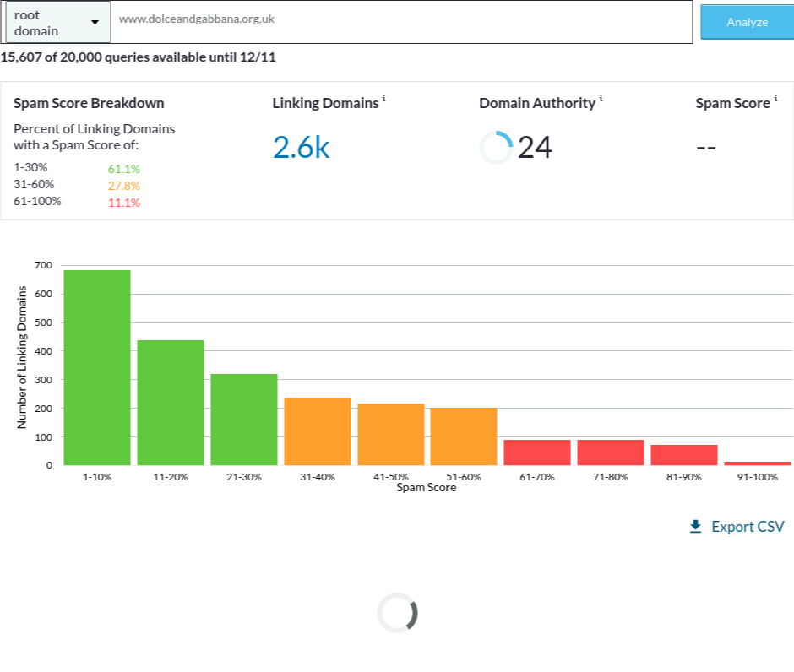This screenshot has width=794, height=672.
Task: Click the 51-60% orange bar
Action: pos(464,436)
